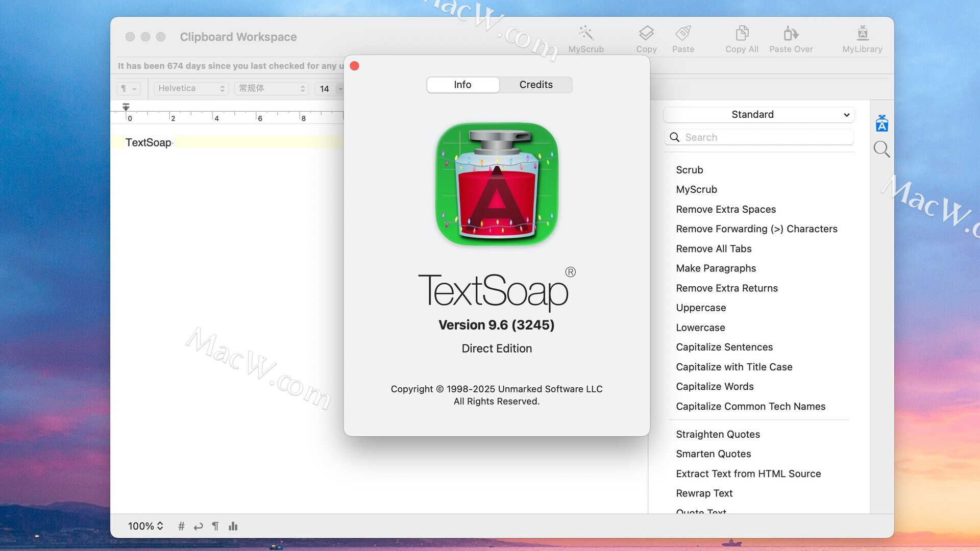Open the Standard cleaners group dropdown
980x551 pixels.
coord(758,114)
